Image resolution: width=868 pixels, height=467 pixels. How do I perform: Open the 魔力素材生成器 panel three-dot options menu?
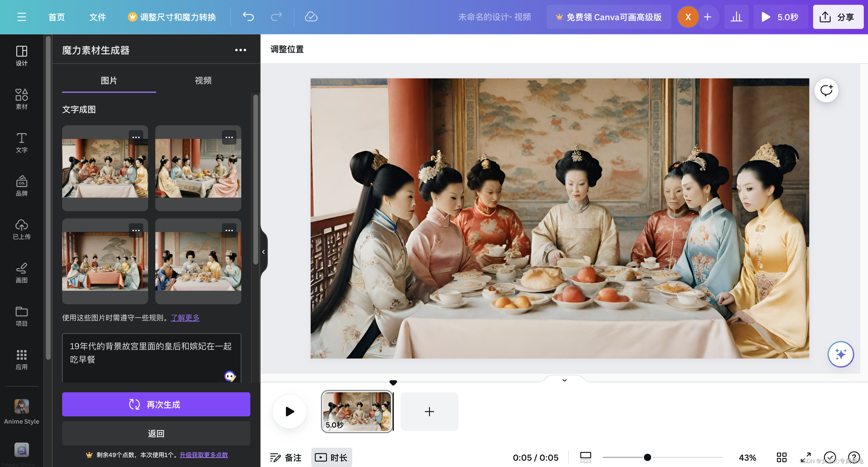pyautogui.click(x=240, y=50)
